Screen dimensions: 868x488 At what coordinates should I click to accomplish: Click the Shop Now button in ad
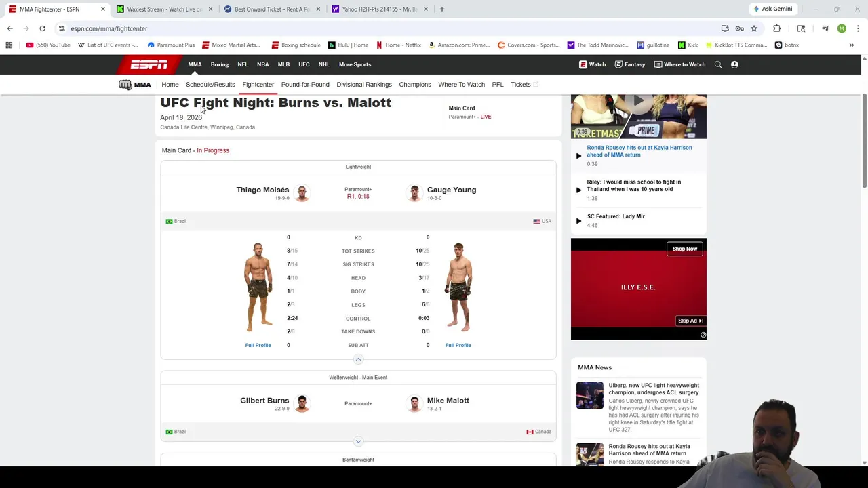685,249
